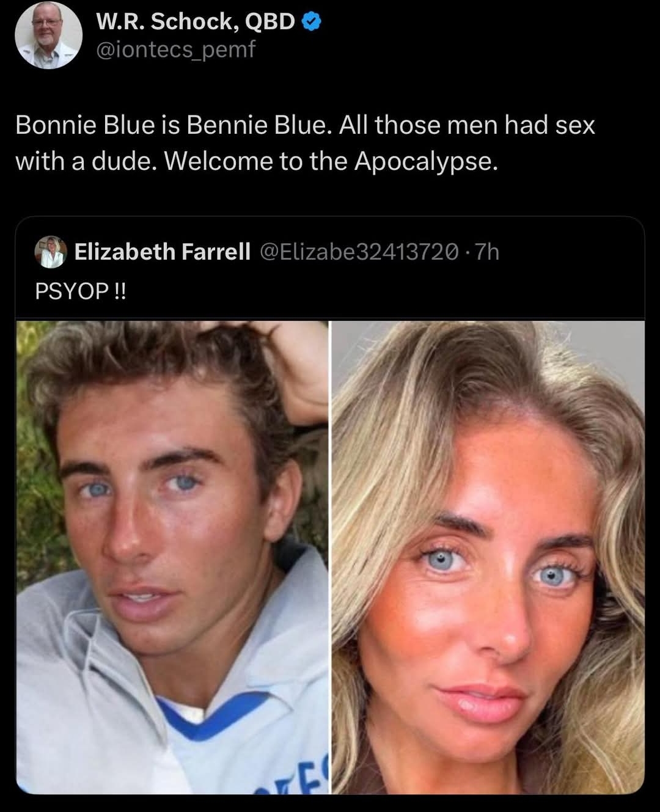660x812 pixels.
Task: Open W.R. Schock's profile avatar
Action: (x=48, y=35)
